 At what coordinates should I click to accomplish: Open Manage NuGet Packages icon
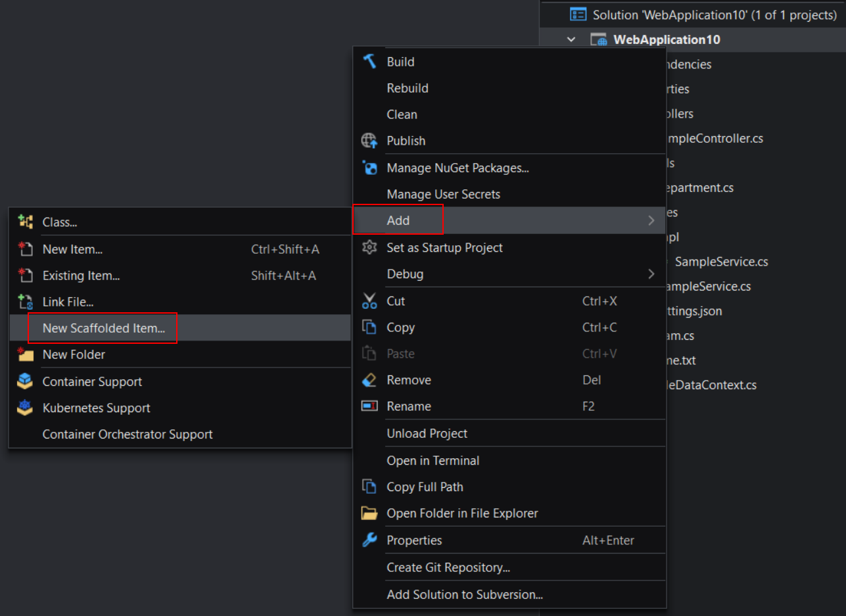[369, 168]
